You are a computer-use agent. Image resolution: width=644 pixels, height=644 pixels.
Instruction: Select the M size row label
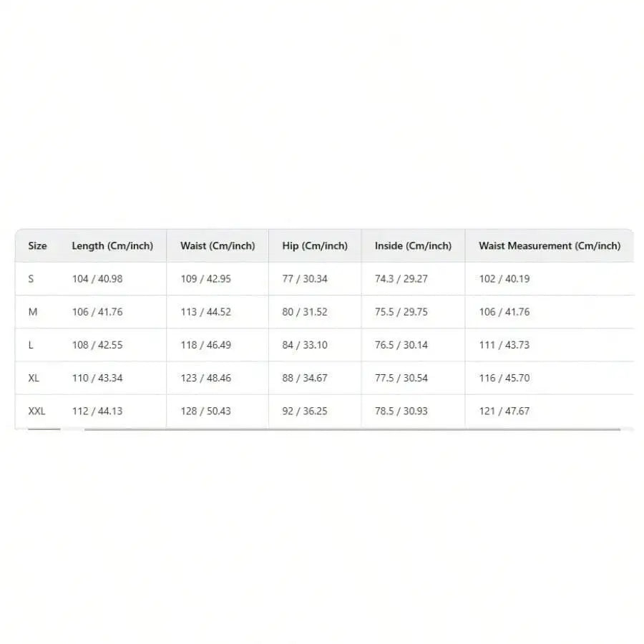click(33, 312)
